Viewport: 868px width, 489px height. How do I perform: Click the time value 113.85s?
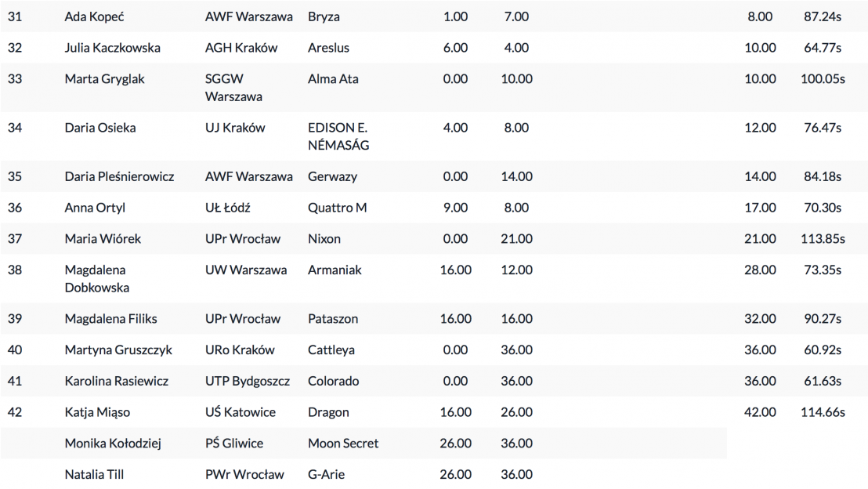pyautogui.click(x=823, y=239)
